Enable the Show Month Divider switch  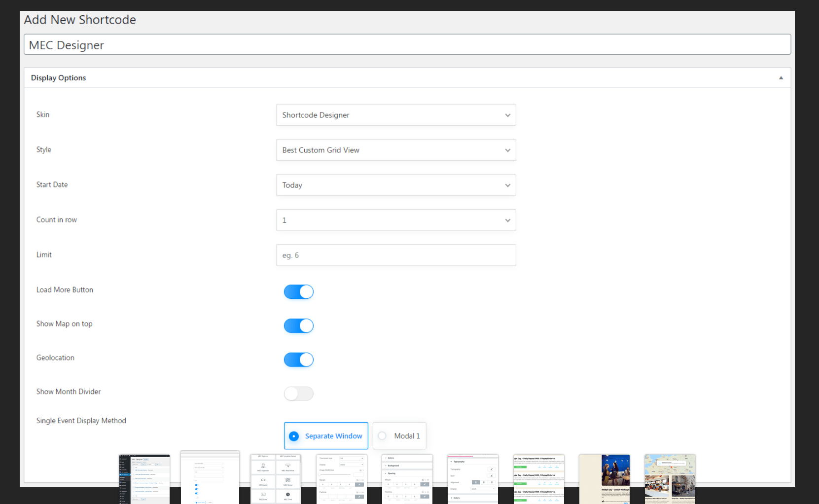coord(298,394)
